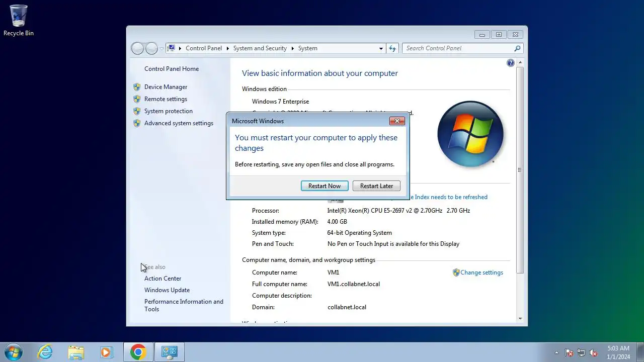Click the Change settings shield icon

point(456,273)
